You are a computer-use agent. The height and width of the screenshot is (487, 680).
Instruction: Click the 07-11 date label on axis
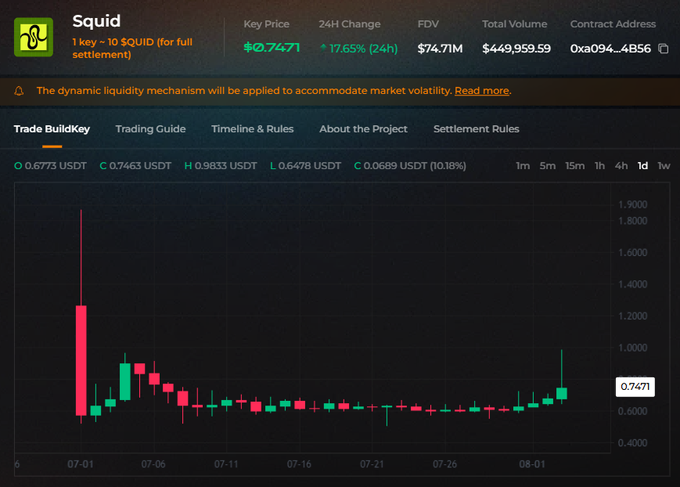226,464
